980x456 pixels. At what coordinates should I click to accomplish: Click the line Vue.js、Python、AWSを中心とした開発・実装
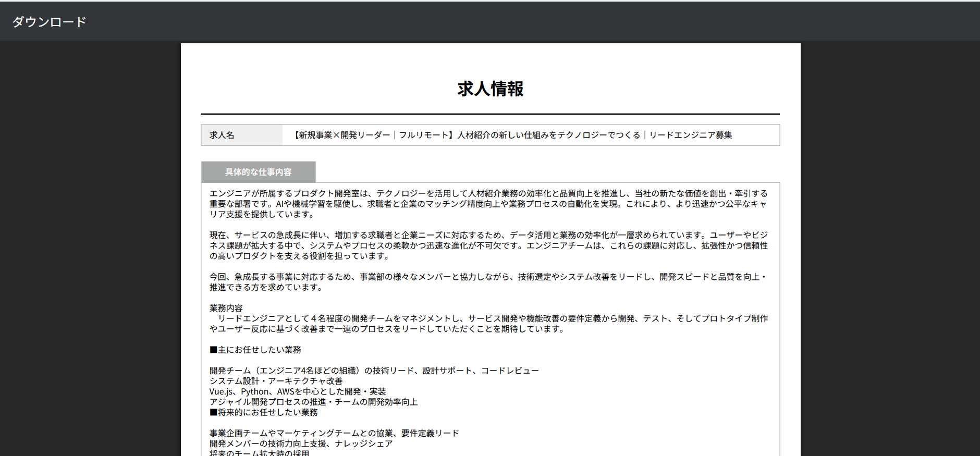point(298,391)
